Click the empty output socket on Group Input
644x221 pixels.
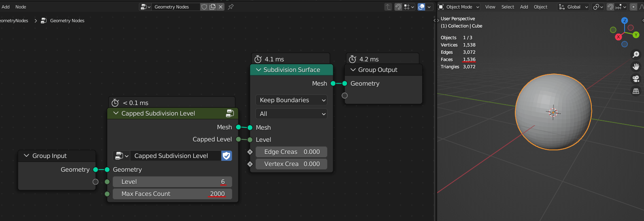tap(96, 182)
